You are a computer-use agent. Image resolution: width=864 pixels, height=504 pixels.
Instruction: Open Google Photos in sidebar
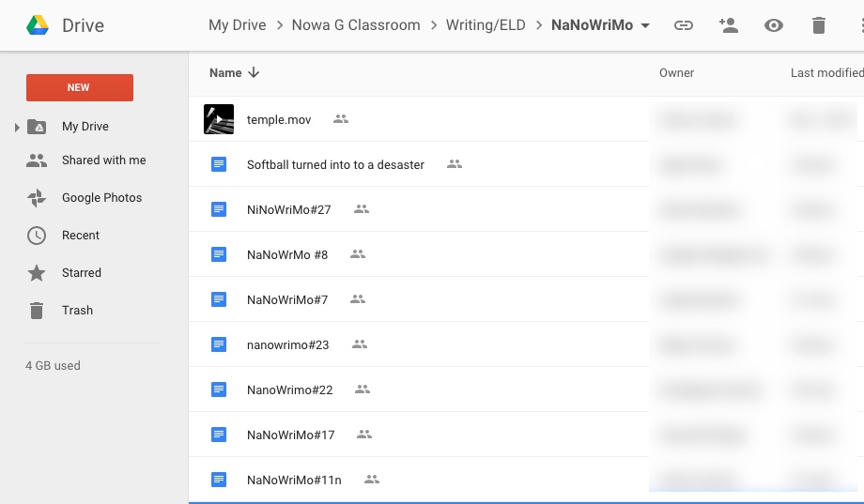coord(102,198)
